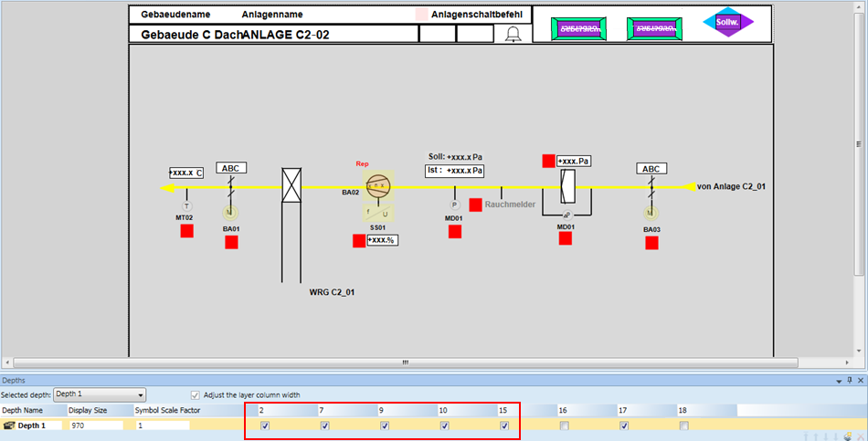Click the BA01 damper motor symbol

(x=230, y=212)
